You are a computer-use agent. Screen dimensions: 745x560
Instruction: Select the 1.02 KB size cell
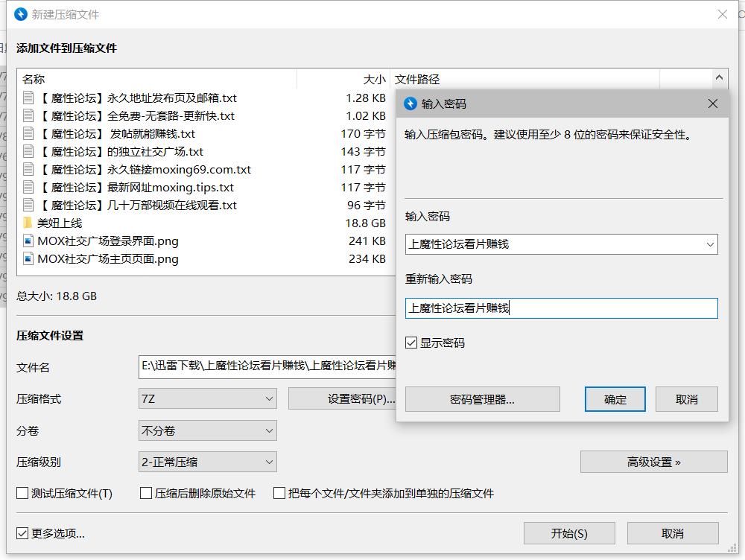[365, 115]
